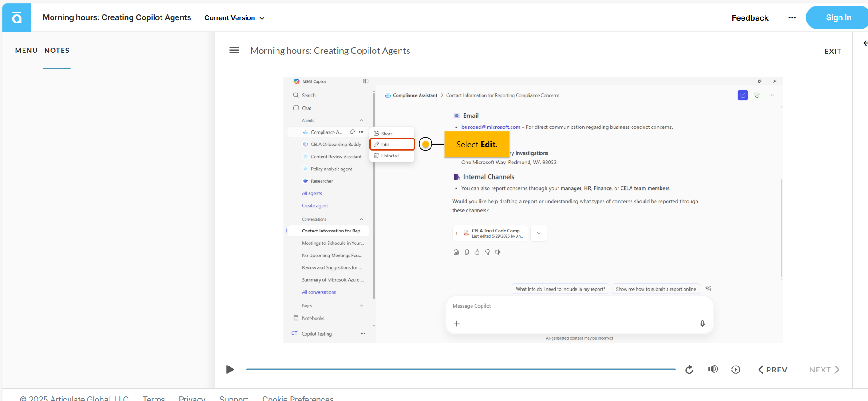Open Review and Suggestions for... conversation
The height and width of the screenshot is (401, 868).
click(332, 268)
